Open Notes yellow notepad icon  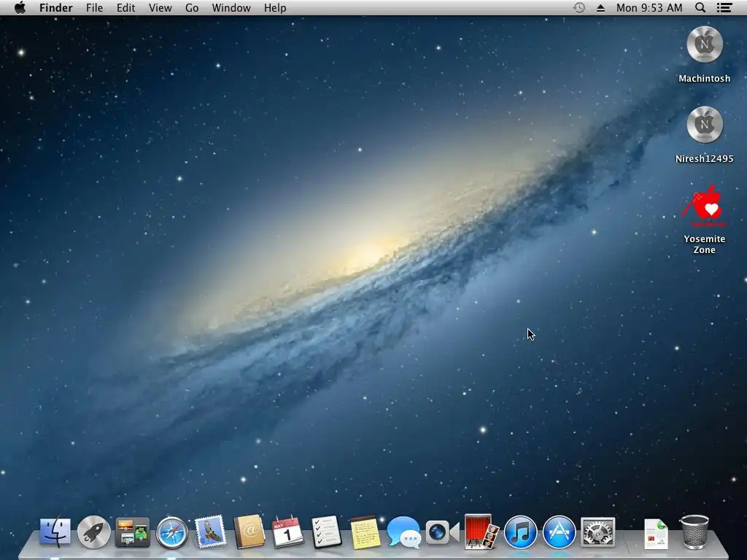pyautogui.click(x=365, y=532)
